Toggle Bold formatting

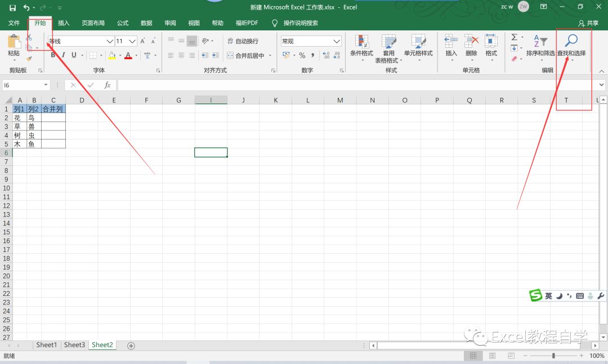[53, 55]
